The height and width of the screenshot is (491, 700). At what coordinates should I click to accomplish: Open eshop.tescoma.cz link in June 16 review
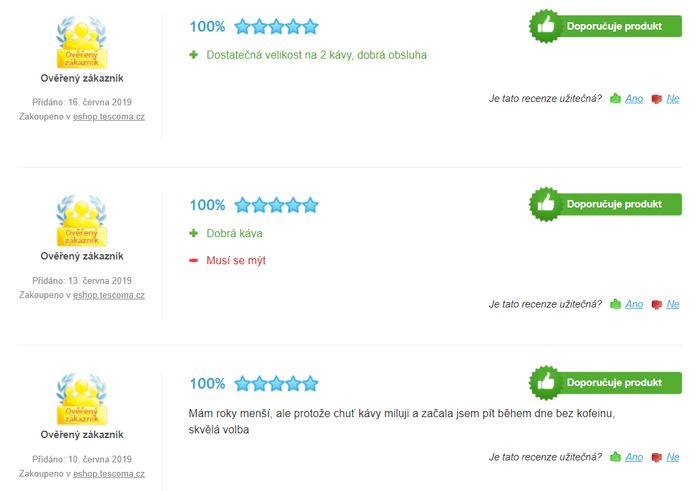[109, 117]
